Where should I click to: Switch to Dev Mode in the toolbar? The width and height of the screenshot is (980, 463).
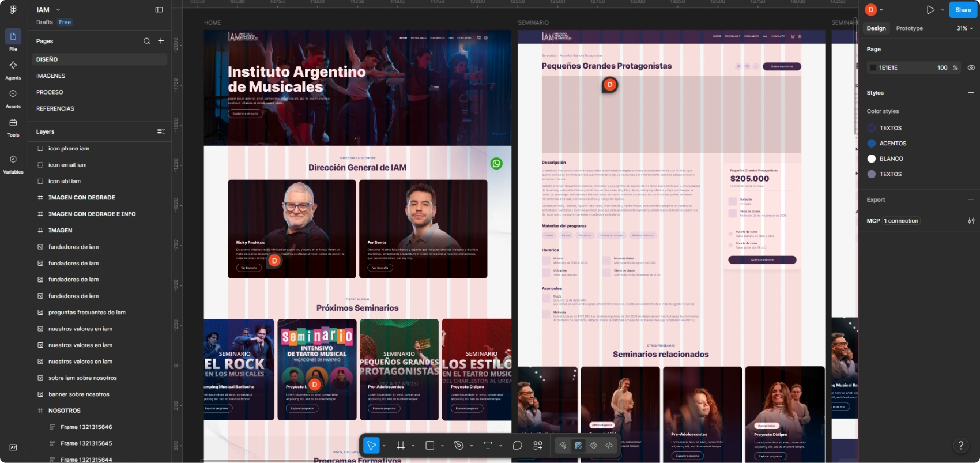(x=609, y=445)
